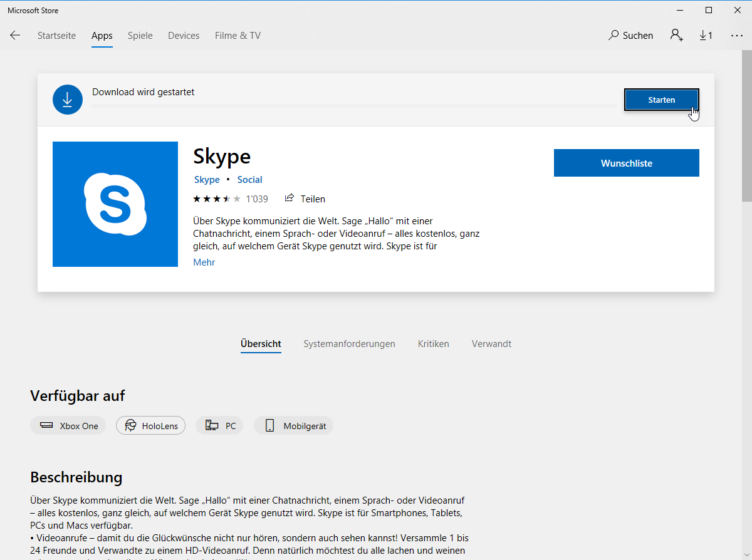Maximize the Microsoft Store window

(x=709, y=10)
